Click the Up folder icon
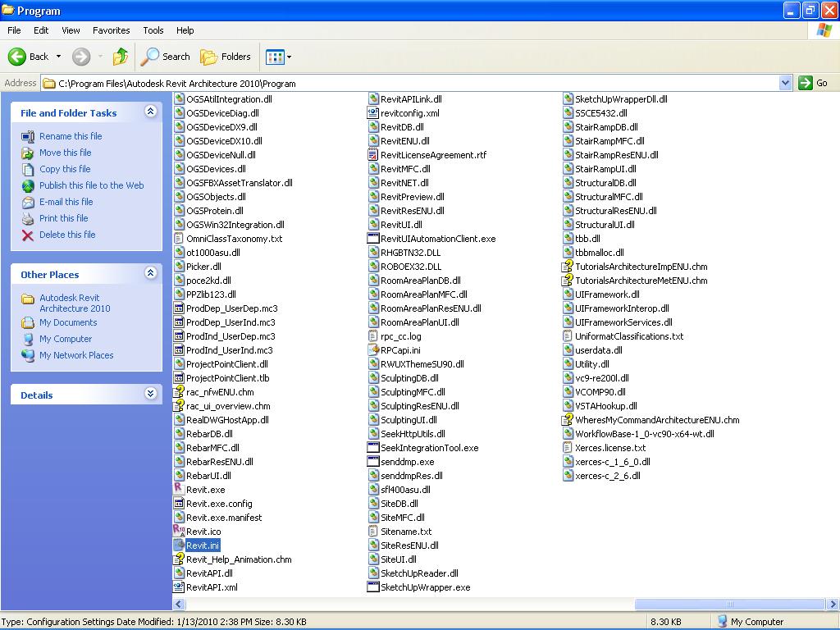The width and height of the screenshot is (840, 630). pyautogui.click(x=121, y=57)
